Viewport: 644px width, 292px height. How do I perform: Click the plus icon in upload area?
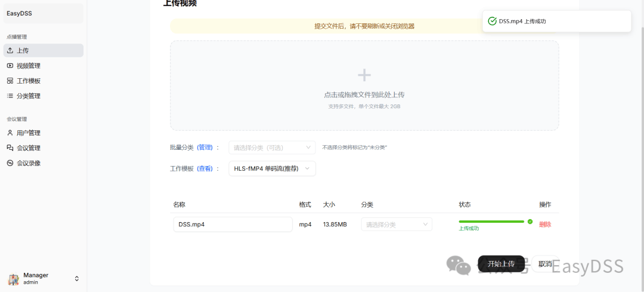(x=364, y=75)
